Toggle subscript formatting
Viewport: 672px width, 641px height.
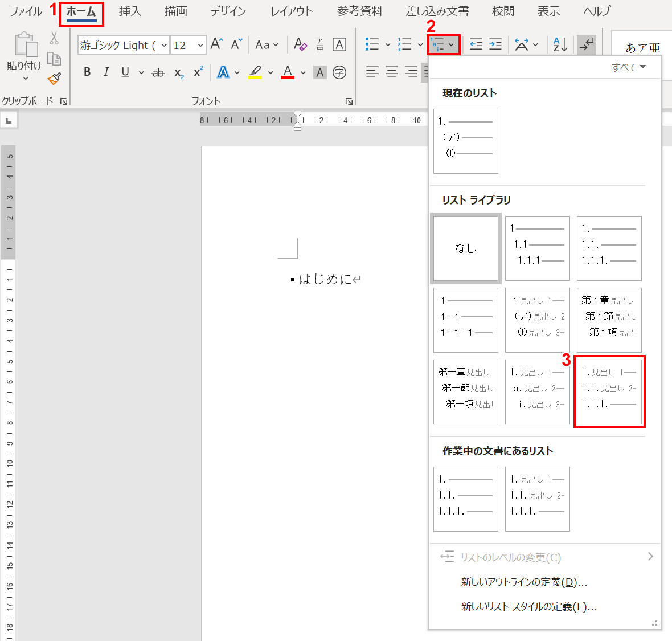179,73
